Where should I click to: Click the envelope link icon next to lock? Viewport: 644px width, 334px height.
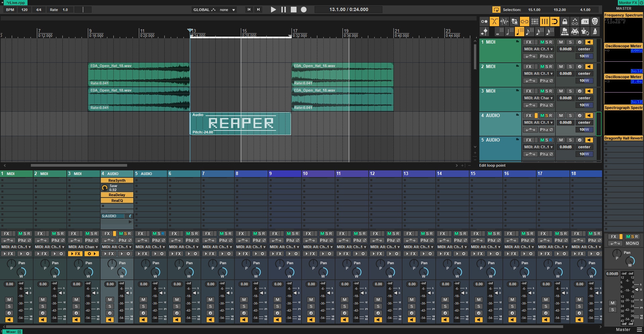pyautogui.click(x=575, y=21)
